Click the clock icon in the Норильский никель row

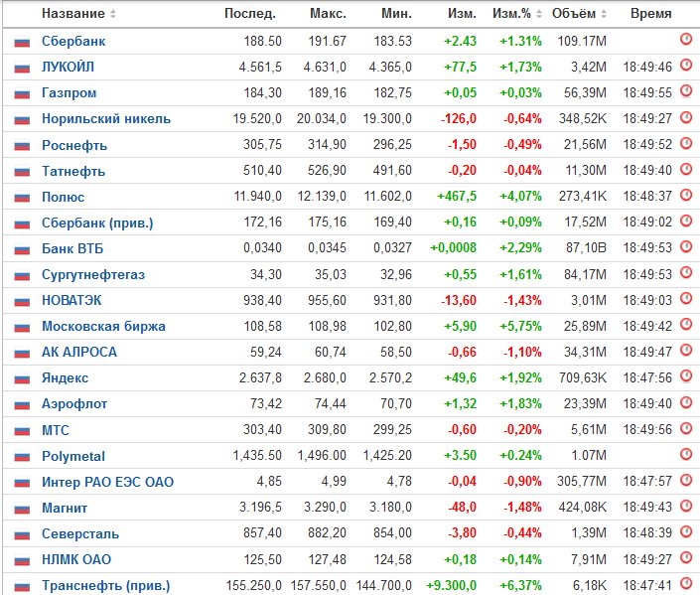686,117
